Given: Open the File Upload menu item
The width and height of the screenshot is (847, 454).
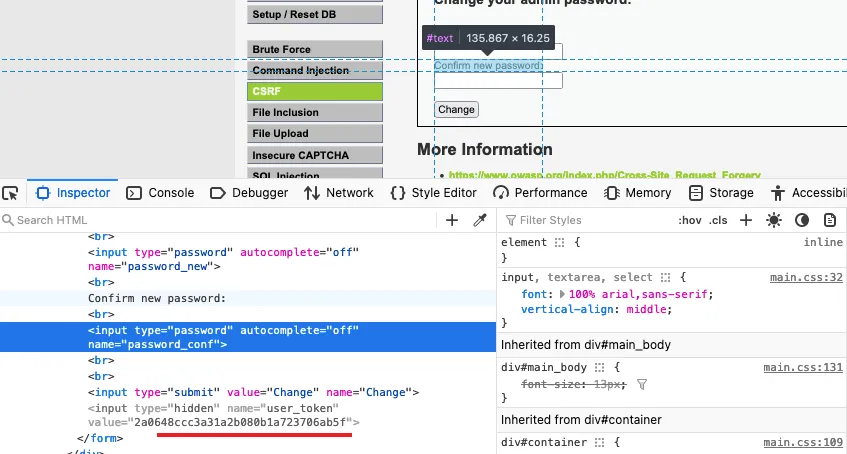Looking at the screenshot, I should pyautogui.click(x=315, y=133).
